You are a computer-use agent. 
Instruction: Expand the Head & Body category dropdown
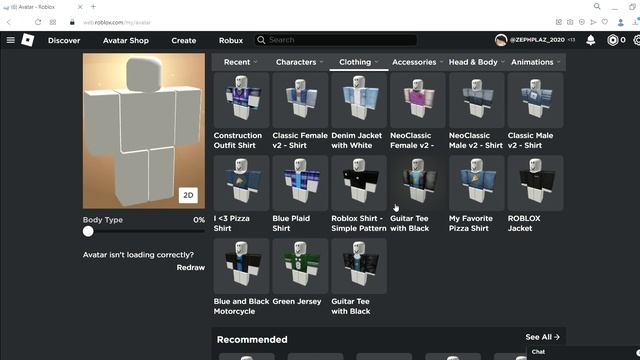point(477,62)
